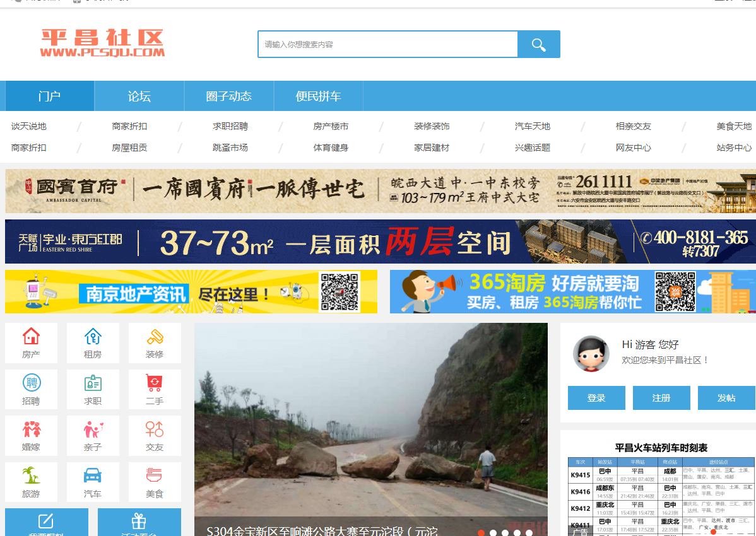Open the 相亲交友 link
This screenshot has width=756, height=536.
pyautogui.click(x=633, y=126)
